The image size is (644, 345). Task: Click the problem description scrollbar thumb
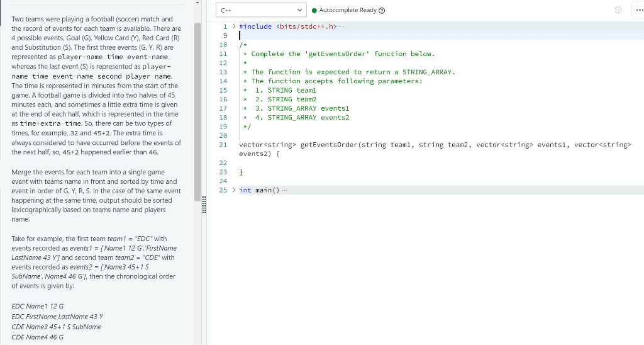coord(197,112)
